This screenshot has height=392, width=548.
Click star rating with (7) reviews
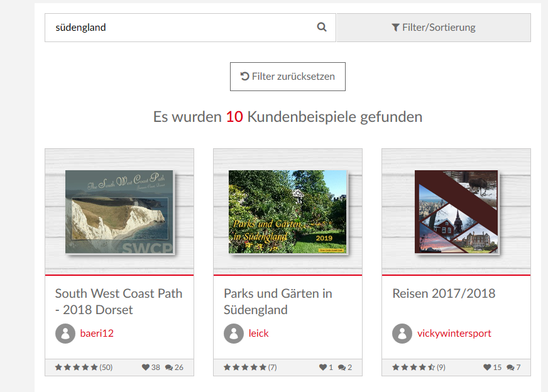tap(250, 367)
